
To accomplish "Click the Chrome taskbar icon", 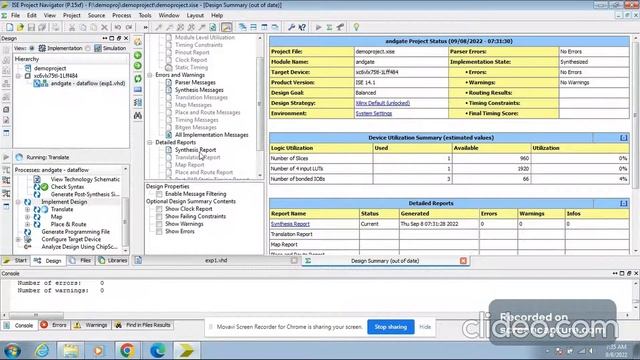I will click(127, 350).
